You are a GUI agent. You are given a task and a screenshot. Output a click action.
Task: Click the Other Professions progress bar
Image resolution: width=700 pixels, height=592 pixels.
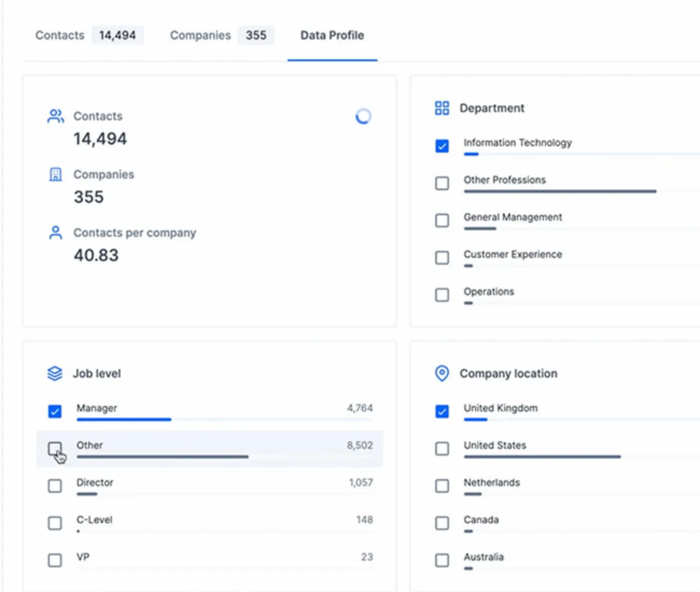point(560,191)
